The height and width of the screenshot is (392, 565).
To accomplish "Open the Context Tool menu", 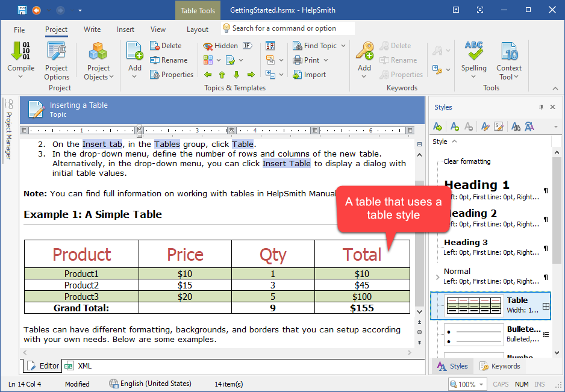I will 509,61.
